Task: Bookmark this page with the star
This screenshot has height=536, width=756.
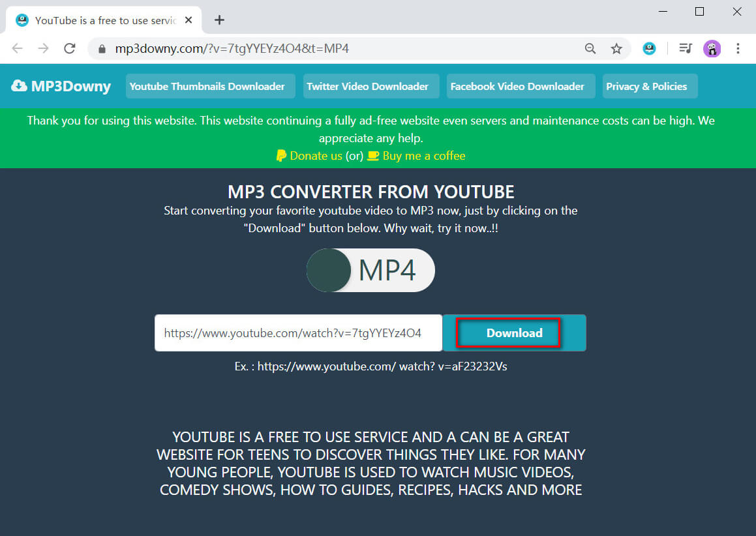Action: click(x=616, y=48)
